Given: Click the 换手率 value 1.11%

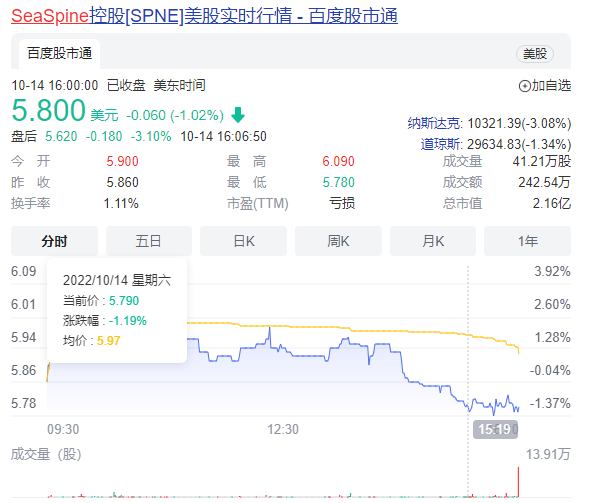Looking at the screenshot, I should 121,203.
